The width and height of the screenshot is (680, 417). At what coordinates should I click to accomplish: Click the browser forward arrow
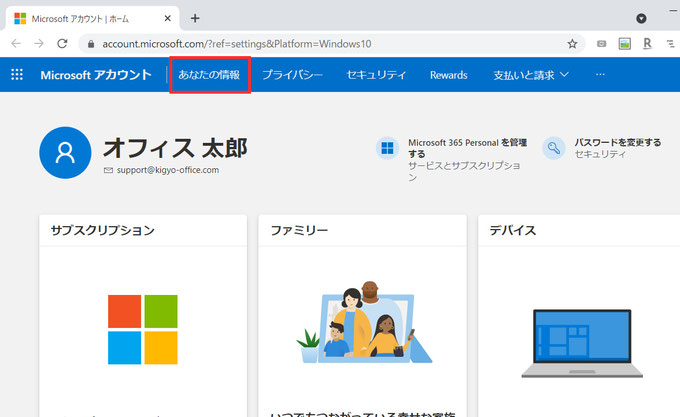[39, 44]
